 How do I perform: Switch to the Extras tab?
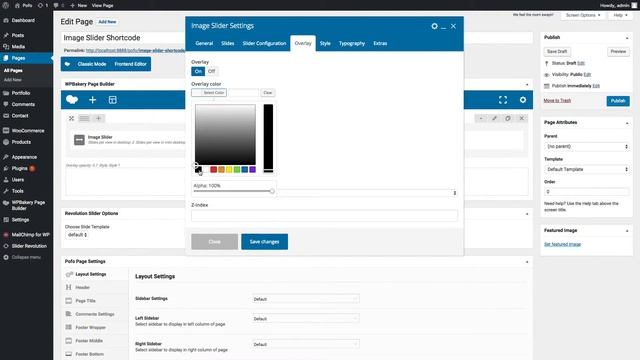tap(380, 43)
